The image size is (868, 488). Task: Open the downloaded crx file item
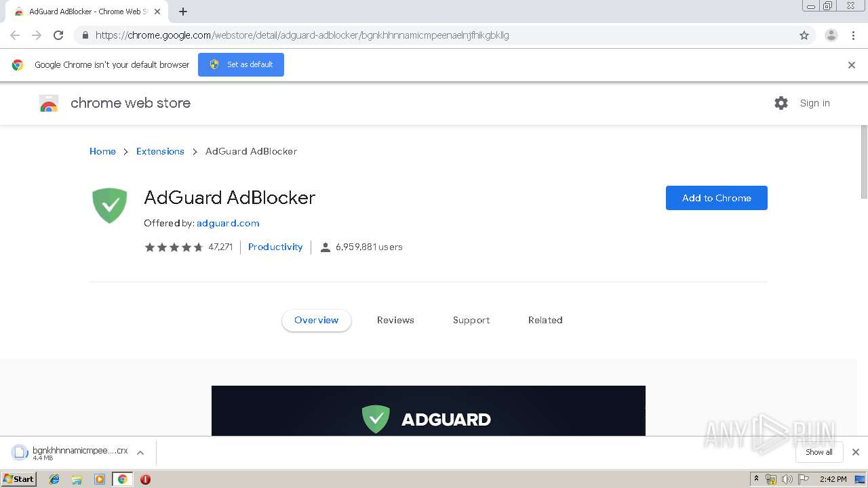[x=71, y=453]
